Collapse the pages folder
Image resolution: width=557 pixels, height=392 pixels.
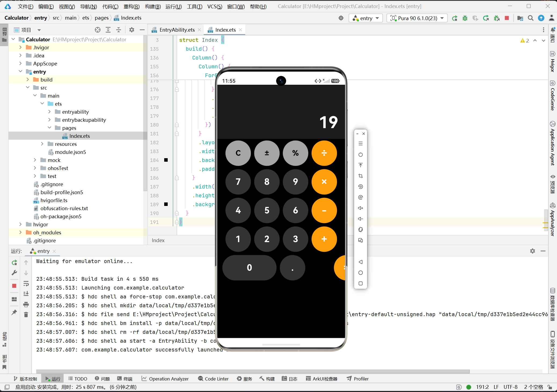49,128
